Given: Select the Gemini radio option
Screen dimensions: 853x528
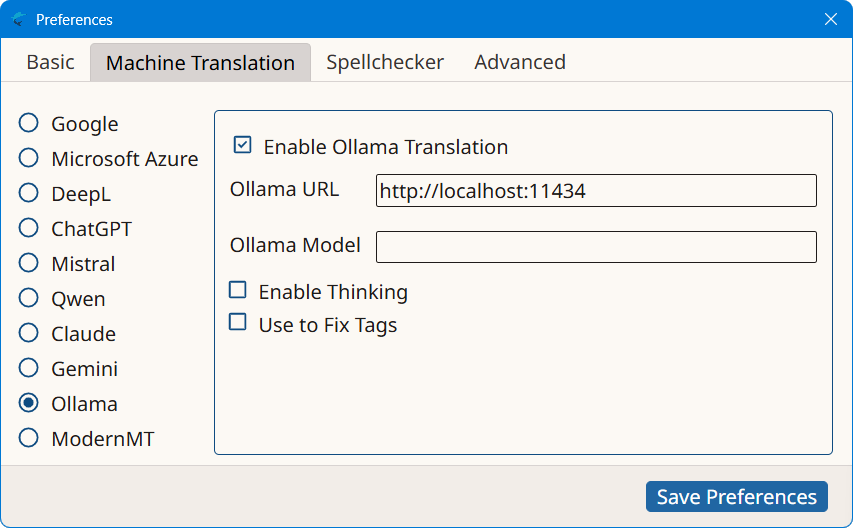Looking at the screenshot, I should (x=28, y=368).
